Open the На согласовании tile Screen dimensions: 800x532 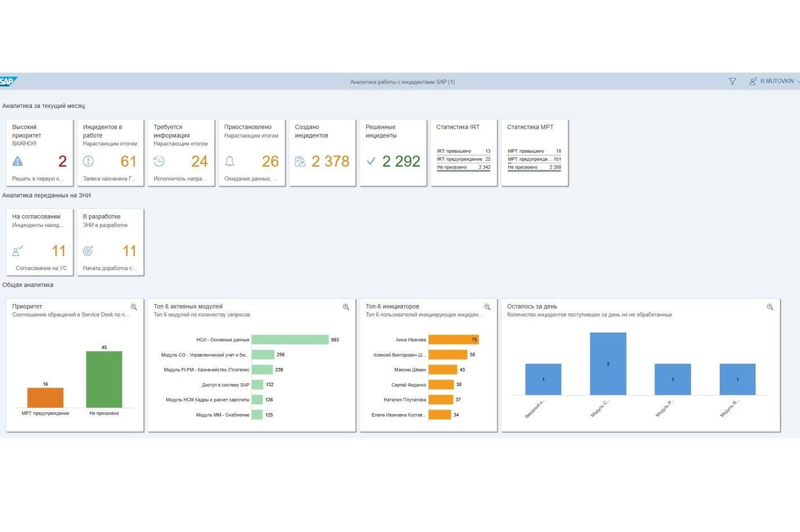pyautogui.click(x=39, y=242)
